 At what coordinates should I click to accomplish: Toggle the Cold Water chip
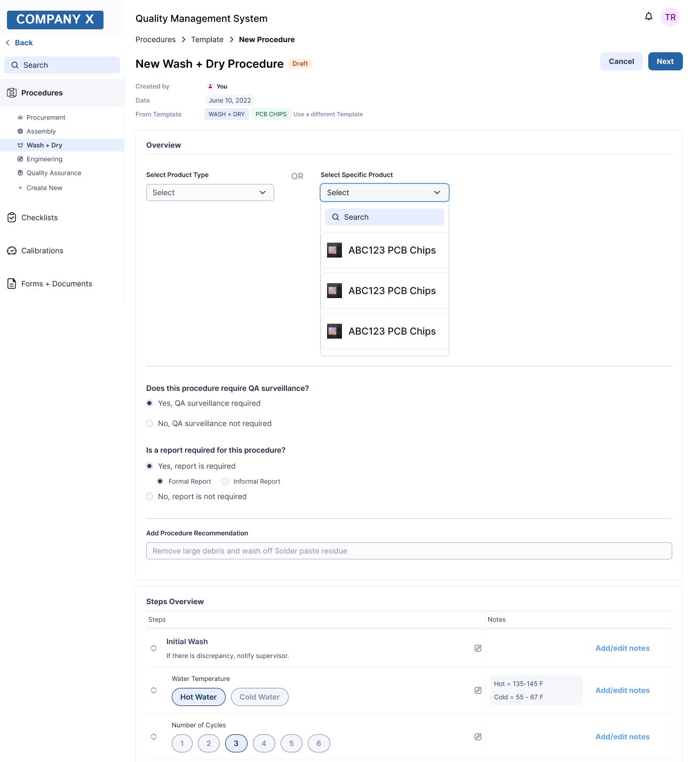(x=259, y=697)
